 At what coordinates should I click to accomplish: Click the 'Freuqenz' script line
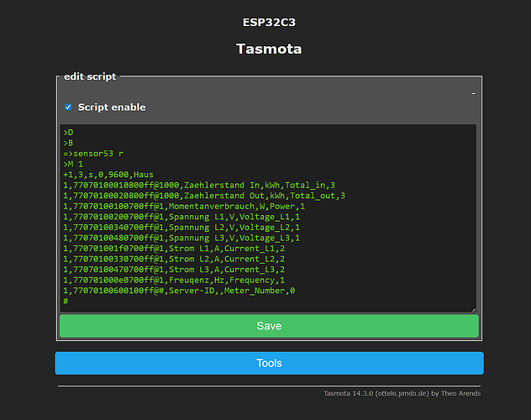tap(174, 281)
